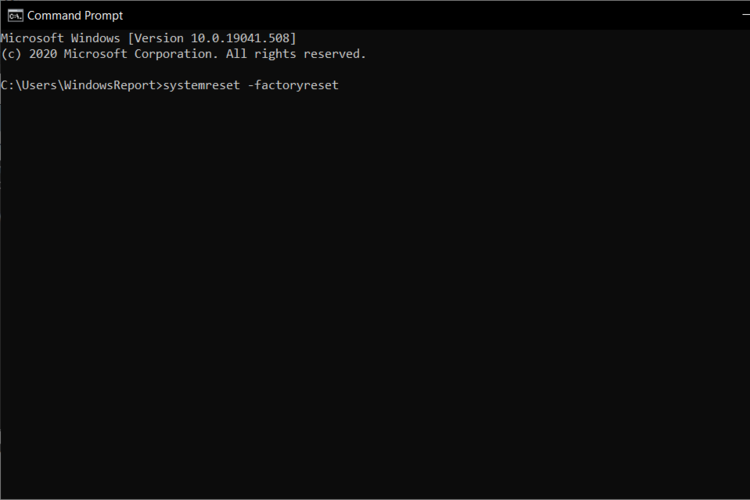Click the "Command Prompt" window title text
Viewport: 750px width, 500px height.
pos(75,16)
